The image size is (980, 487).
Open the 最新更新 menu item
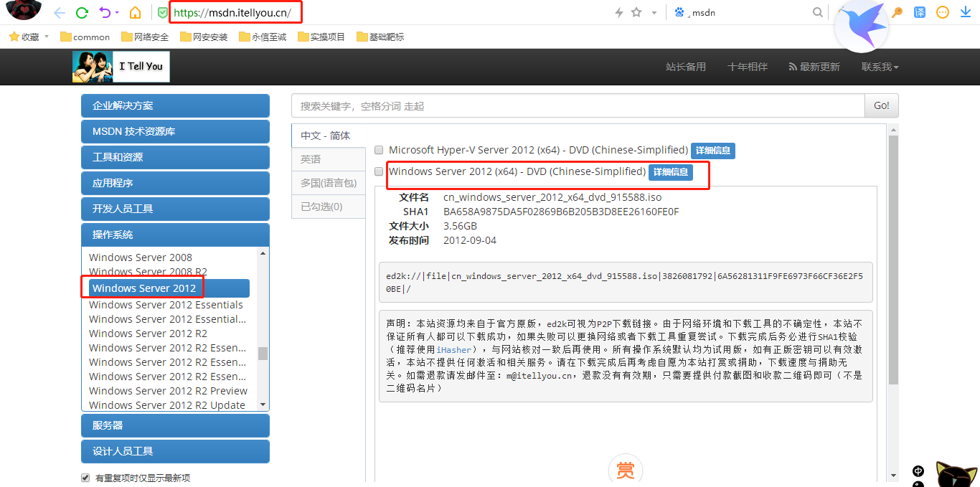coord(815,67)
